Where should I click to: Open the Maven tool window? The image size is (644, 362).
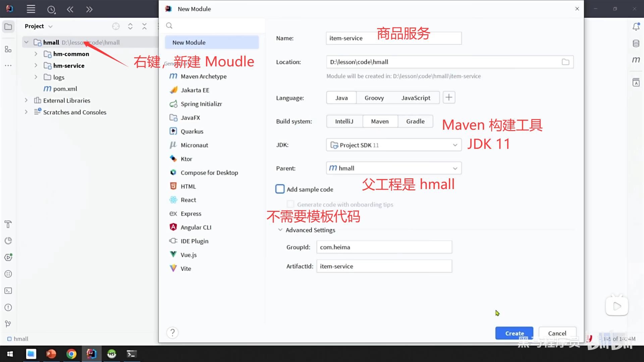tap(636, 60)
